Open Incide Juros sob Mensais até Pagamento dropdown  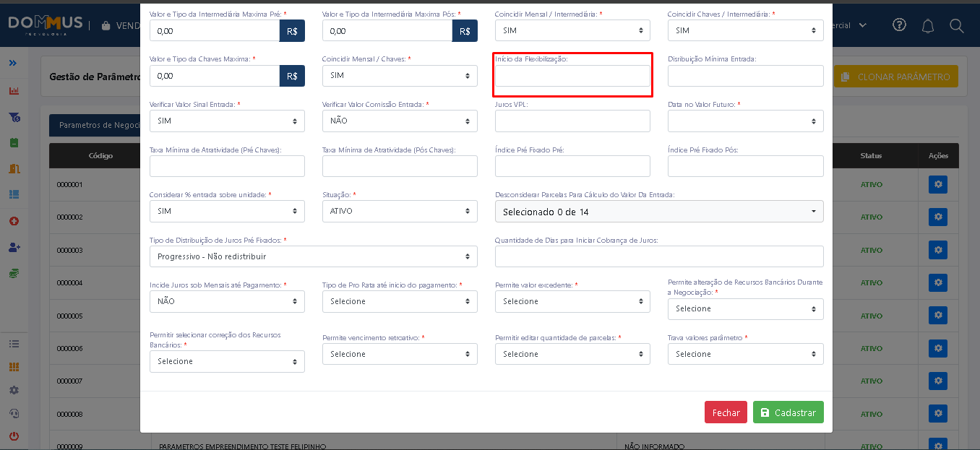pos(227,301)
